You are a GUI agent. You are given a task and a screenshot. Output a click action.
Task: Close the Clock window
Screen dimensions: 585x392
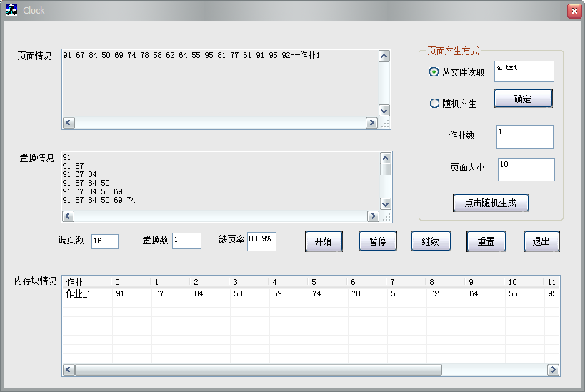574,11
